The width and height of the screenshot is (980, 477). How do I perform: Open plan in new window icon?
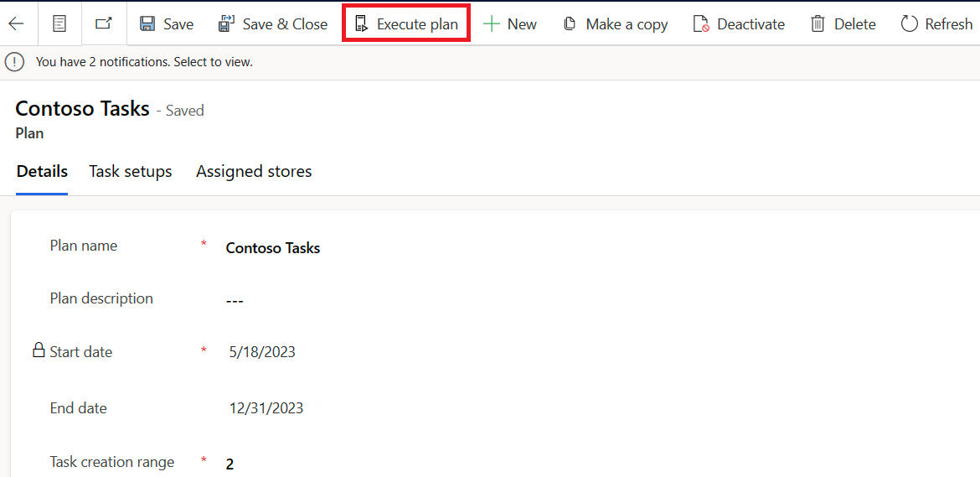pos(104,23)
